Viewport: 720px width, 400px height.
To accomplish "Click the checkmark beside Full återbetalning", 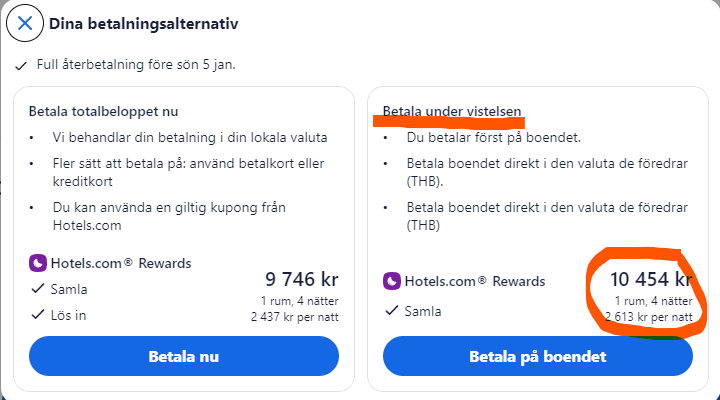I will point(21,65).
